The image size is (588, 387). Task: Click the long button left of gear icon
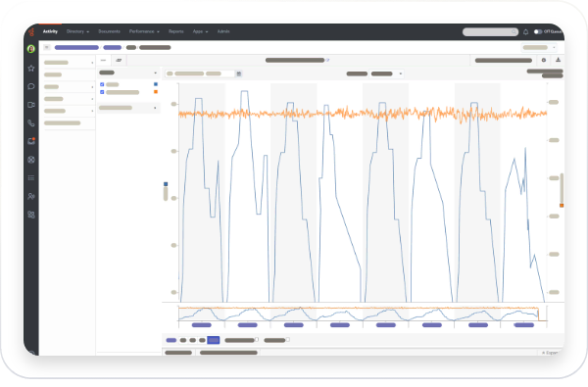click(x=504, y=61)
